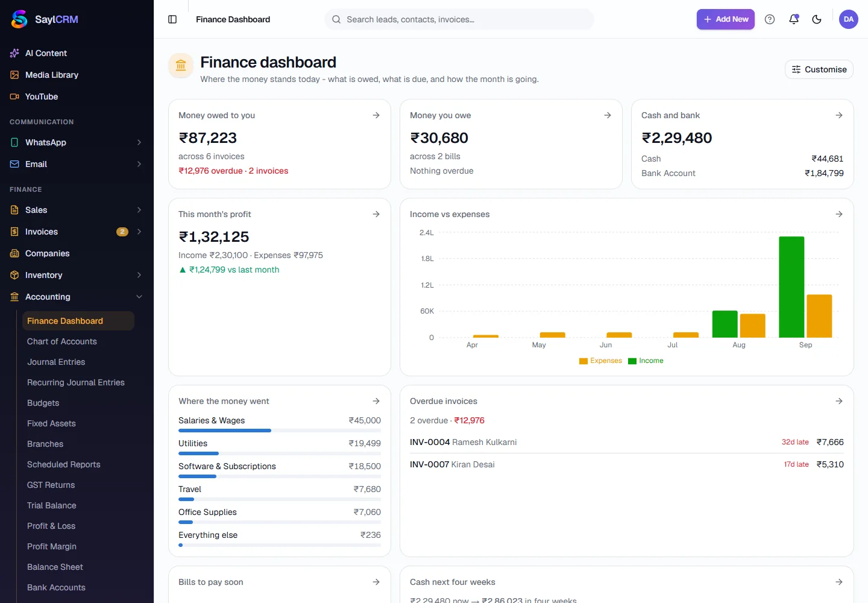Open Bills to pay soon arrow
868x603 pixels.
coord(376,582)
